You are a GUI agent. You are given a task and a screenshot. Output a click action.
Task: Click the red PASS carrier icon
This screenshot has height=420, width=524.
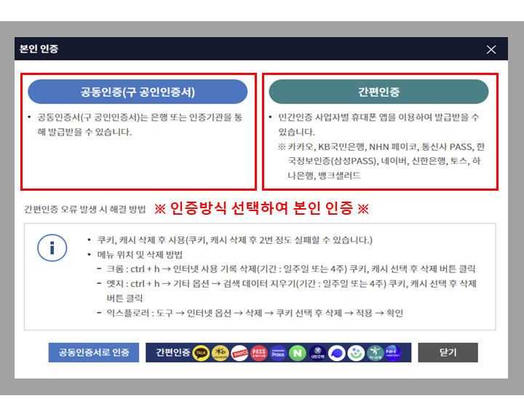click(x=258, y=353)
